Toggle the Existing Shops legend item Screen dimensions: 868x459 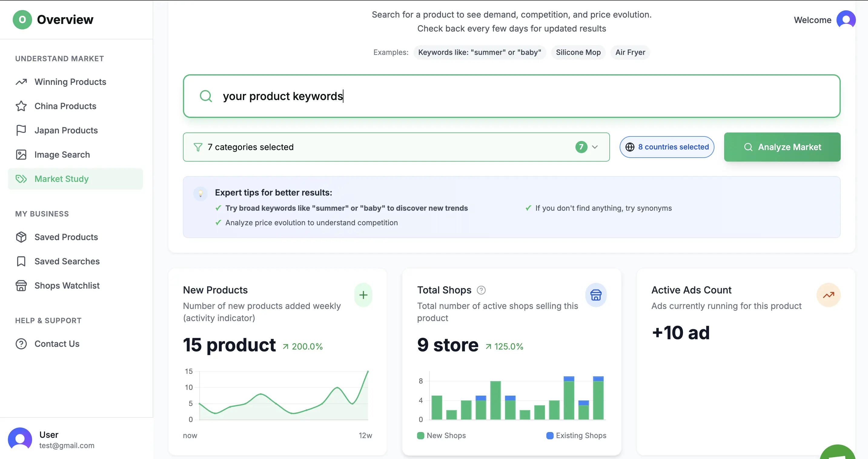[576, 435]
